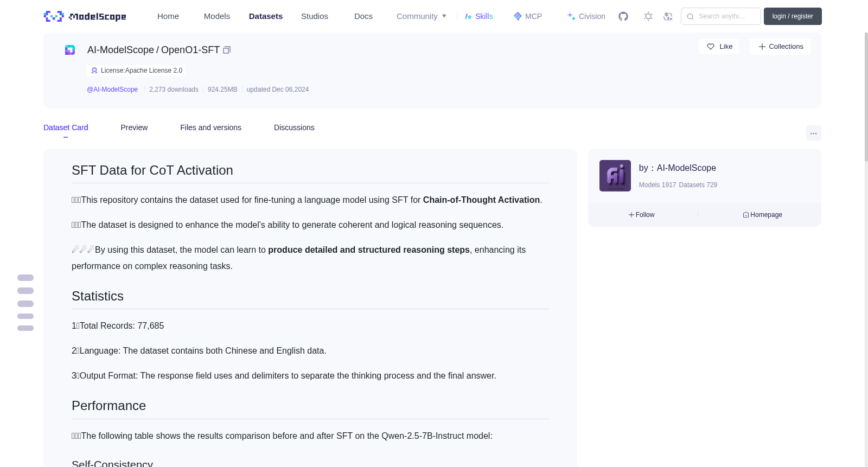The image size is (868, 467).
Task: Navigate to Models
Action: 217,16
